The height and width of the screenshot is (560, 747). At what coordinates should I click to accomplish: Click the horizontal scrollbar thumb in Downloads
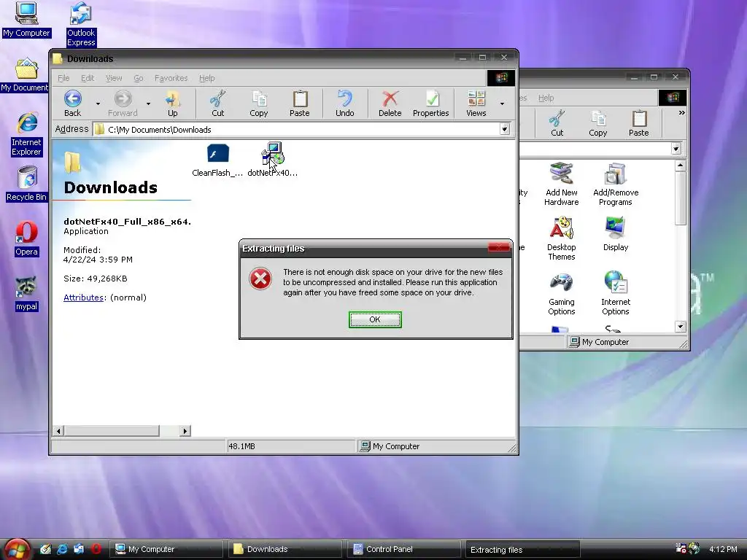(x=112, y=431)
